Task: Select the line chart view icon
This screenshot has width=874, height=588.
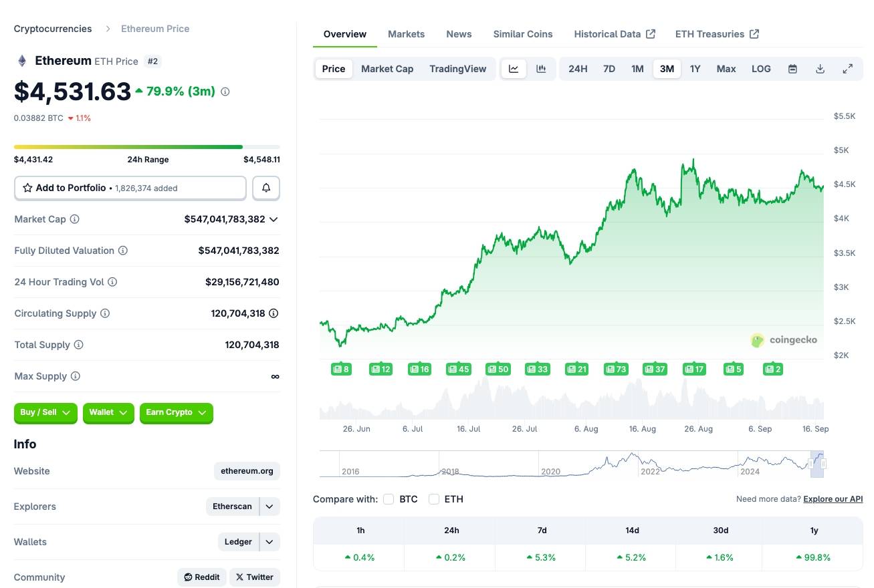Action: (x=514, y=69)
